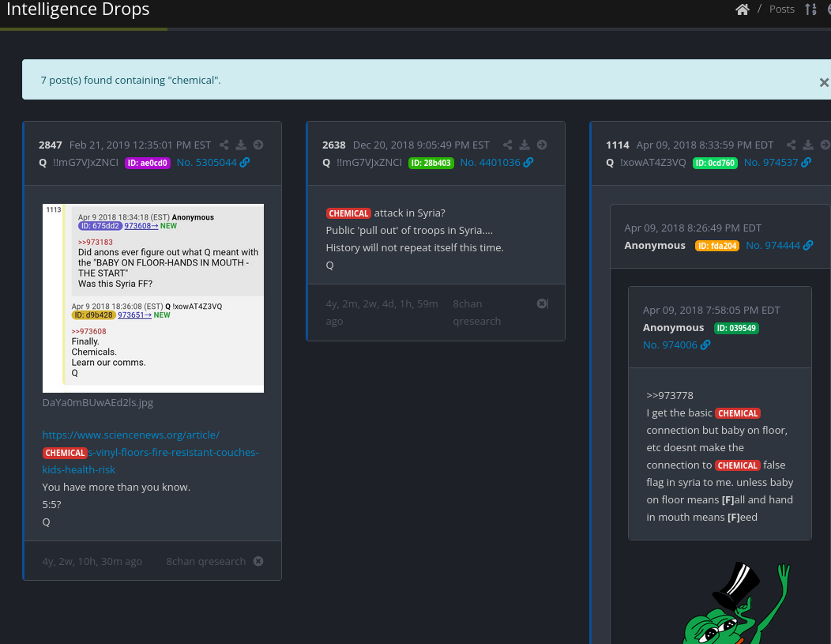Image resolution: width=831 pixels, height=644 pixels.
Task: Open post No. 4401036 link
Action: 497,162
